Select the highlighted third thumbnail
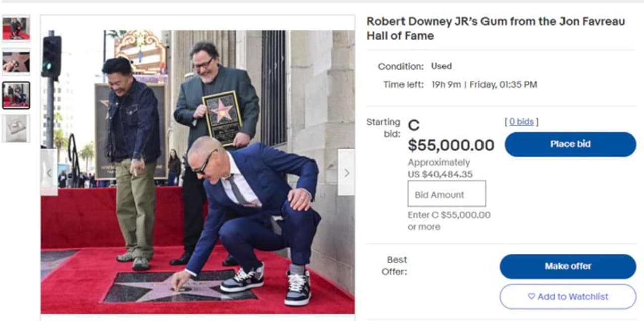 coord(16,95)
